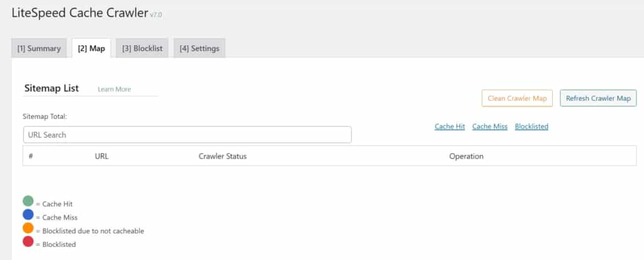Viewport: 644px width, 260px height.
Task: Click the Clean Crawler Map button
Action: [517, 98]
